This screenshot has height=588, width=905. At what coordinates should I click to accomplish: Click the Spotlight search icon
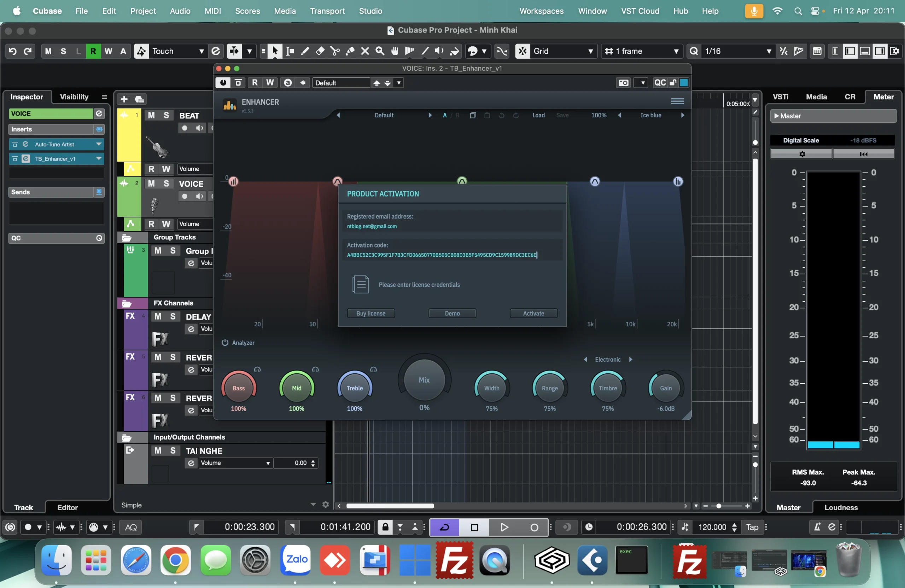tap(798, 11)
